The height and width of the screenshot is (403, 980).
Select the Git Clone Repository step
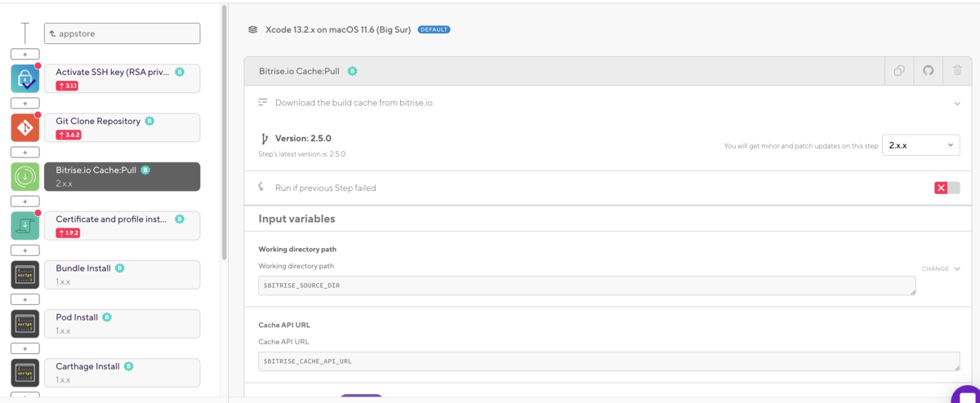(x=122, y=127)
